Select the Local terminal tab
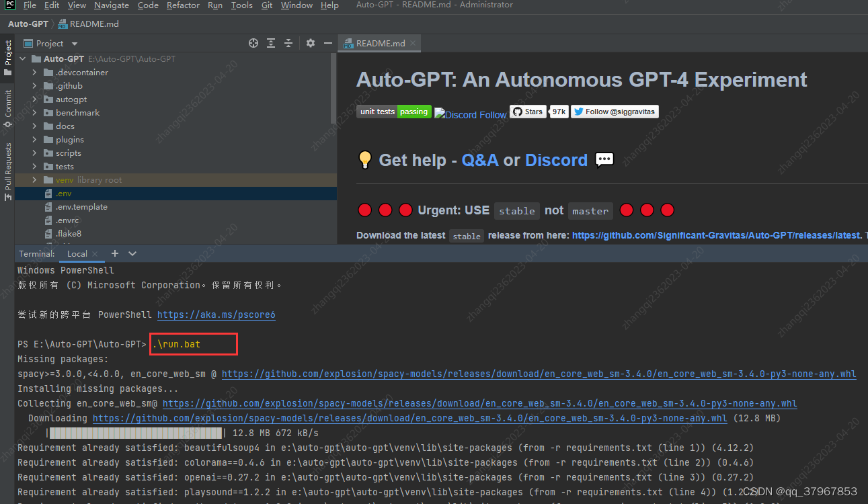The height and width of the screenshot is (504, 868). pos(77,253)
